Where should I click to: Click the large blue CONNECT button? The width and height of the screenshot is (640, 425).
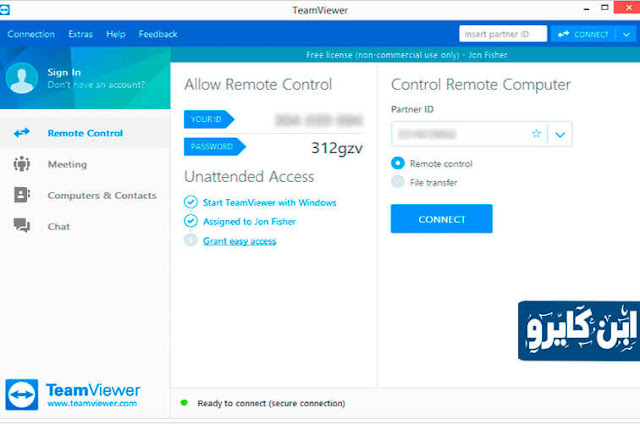click(442, 219)
